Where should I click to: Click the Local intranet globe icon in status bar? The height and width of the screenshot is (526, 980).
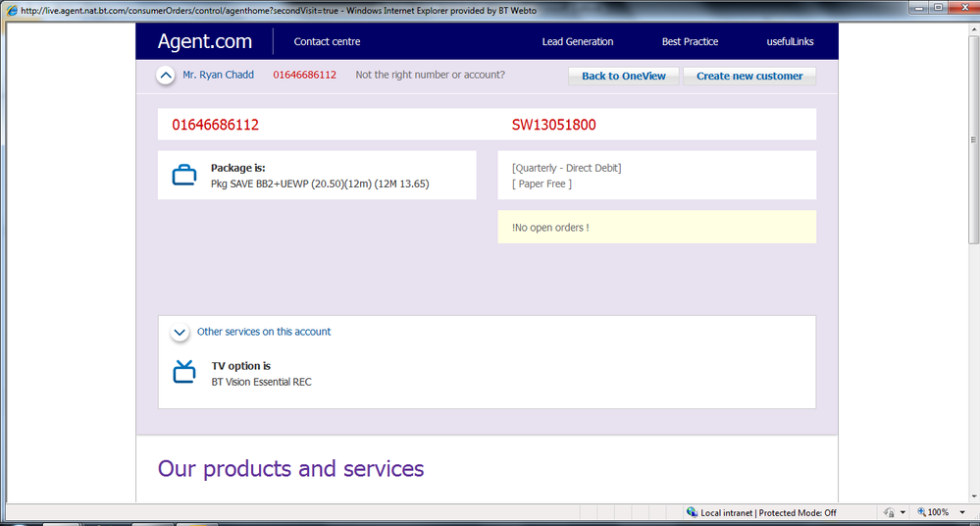tap(692, 512)
